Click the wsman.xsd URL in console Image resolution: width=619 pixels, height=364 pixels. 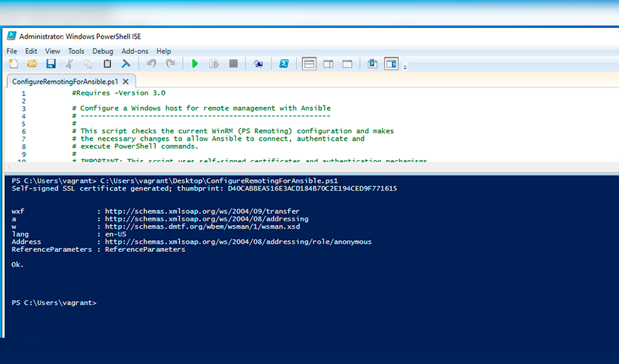[202, 226]
